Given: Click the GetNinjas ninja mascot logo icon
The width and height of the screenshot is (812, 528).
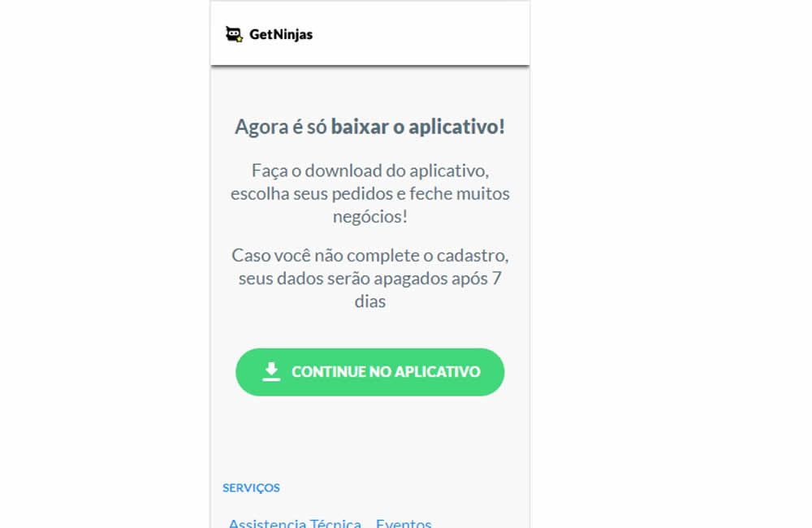Looking at the screenshot, I should [x=234, y=34].
